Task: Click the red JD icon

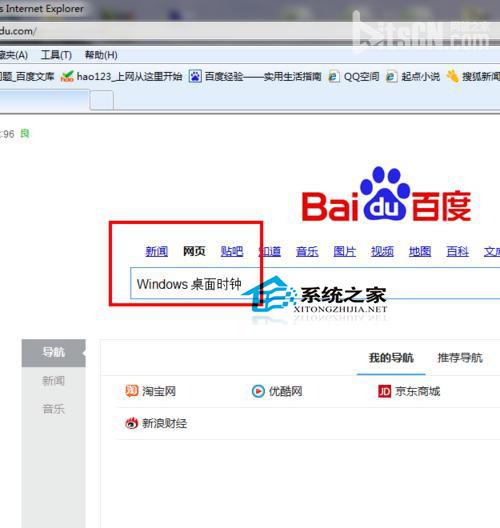Action: coord(385,391)
